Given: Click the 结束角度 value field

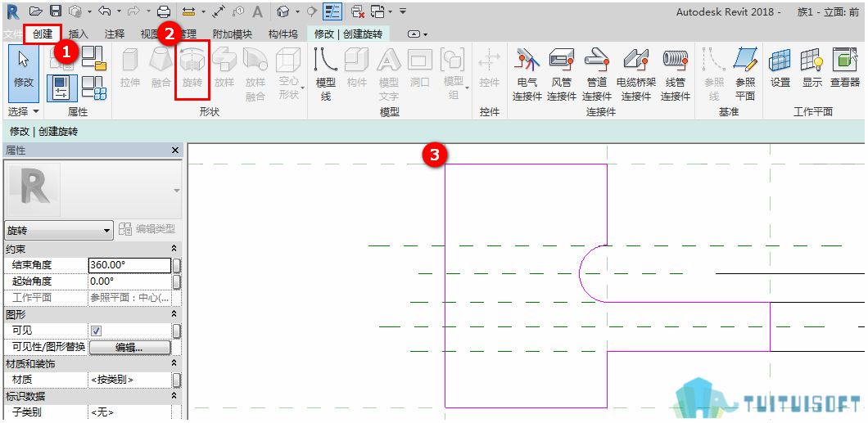Looking at the screenshot, I should click(x=129, y=265).
